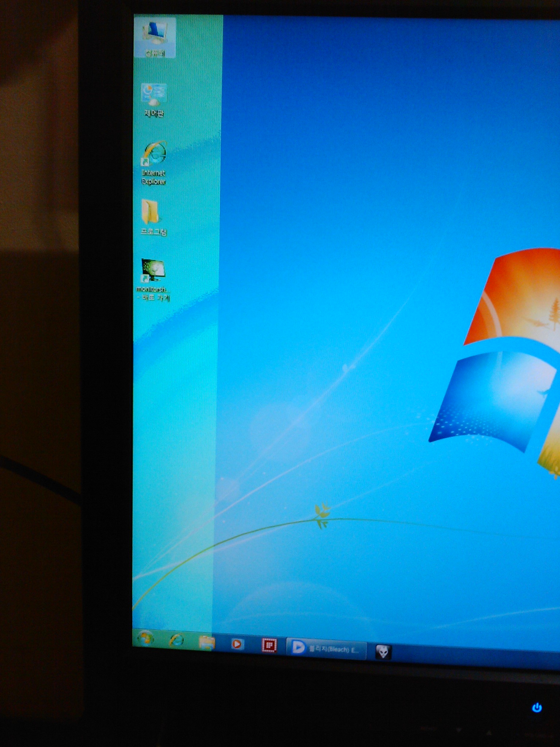Click the red square-pattern taskbar icon

point(269,646)
